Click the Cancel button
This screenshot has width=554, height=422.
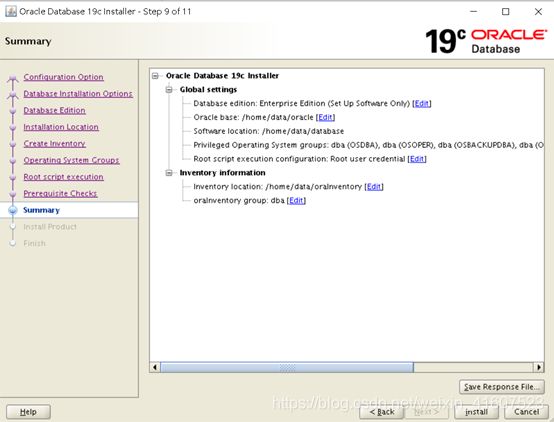click(x=526, y=412)
